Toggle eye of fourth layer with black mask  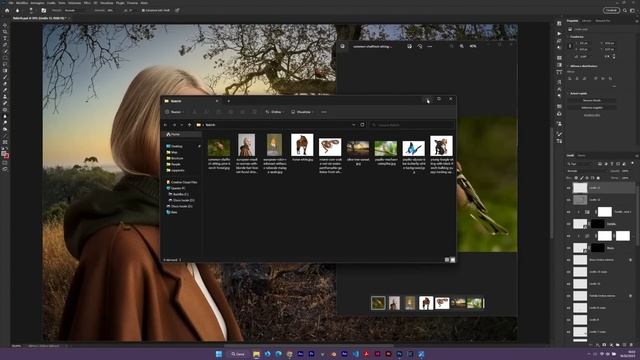point(569,224)
